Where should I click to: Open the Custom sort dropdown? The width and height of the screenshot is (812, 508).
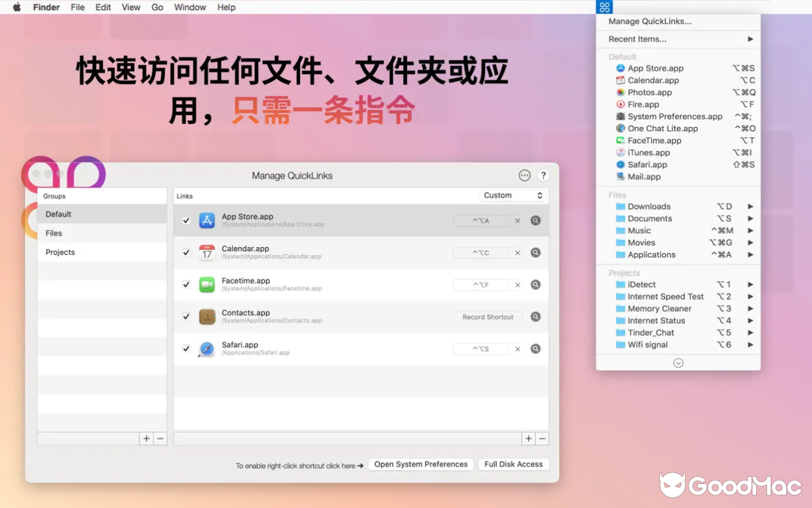coord(513,196)
